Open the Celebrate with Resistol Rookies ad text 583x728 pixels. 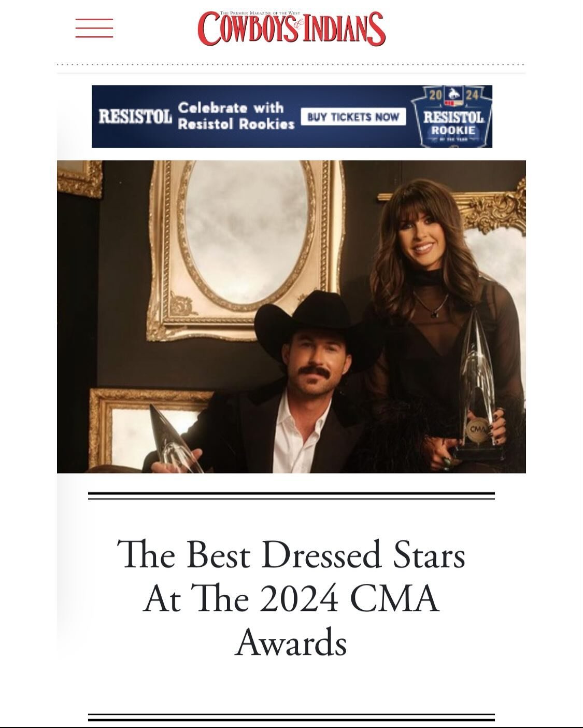coord(236,116)
